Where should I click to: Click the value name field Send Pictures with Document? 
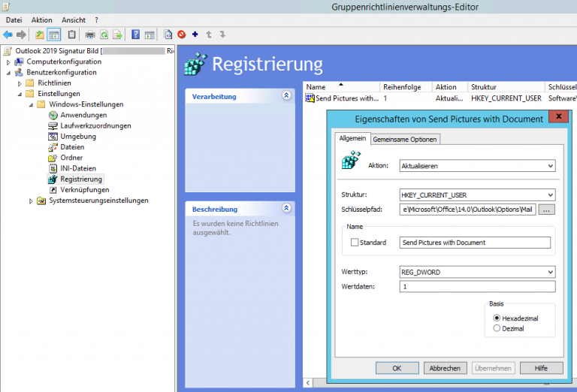click(x=475, y=243)
